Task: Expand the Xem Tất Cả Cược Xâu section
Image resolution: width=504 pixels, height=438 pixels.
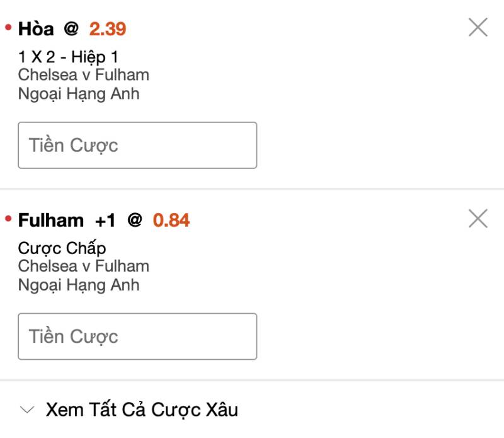Action: (142, 410)
